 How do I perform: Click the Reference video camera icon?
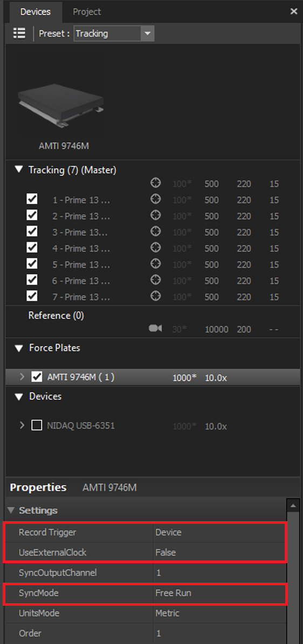[155, 329]
